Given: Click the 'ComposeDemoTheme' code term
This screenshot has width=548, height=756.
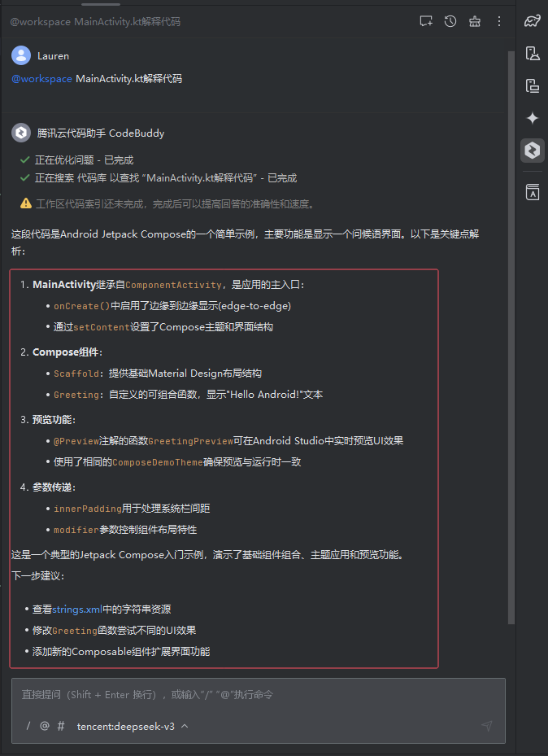Looking at the screenshot, I should (158, 462).
